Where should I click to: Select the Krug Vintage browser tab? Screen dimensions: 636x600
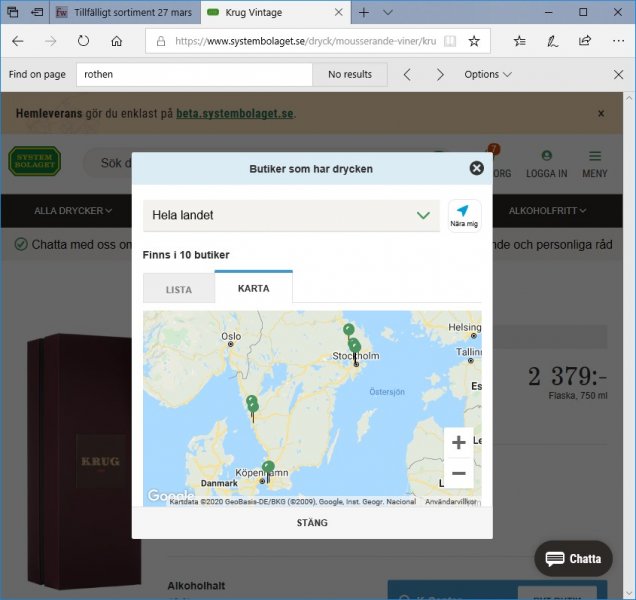276,13
